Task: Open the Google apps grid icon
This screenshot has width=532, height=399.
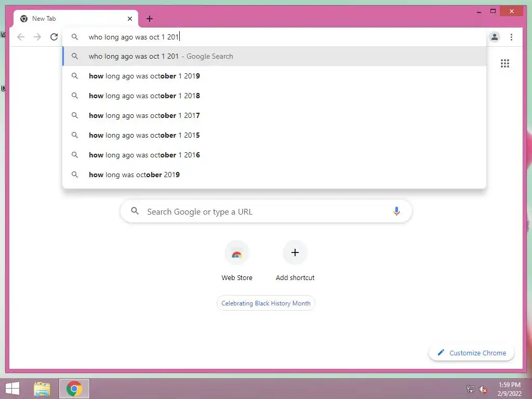Action: coord(505,63)
